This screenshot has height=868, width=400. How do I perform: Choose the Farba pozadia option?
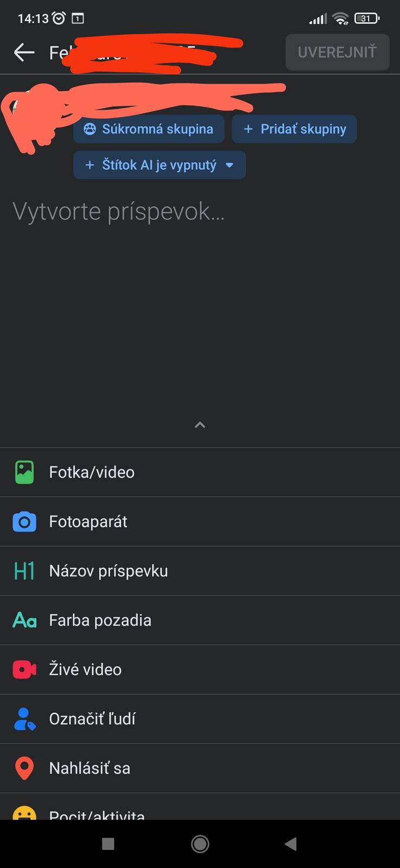point(100,620)
